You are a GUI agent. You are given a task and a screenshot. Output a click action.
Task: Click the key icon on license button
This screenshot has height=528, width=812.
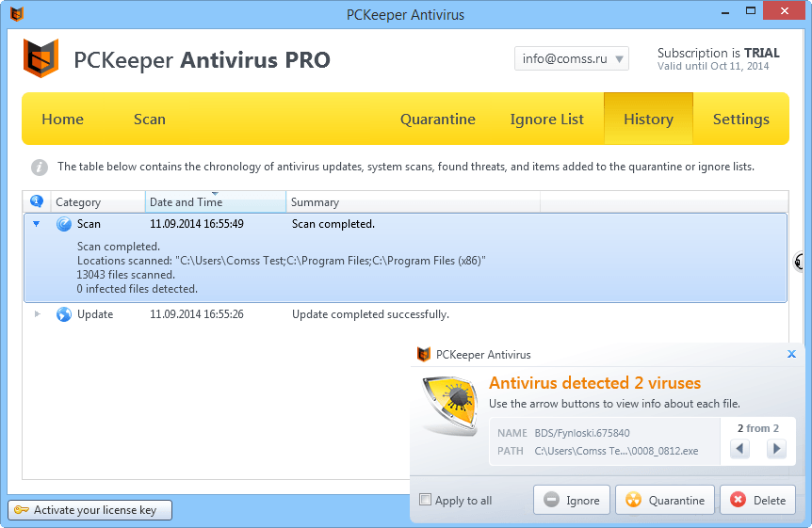(x=22, y=510)
